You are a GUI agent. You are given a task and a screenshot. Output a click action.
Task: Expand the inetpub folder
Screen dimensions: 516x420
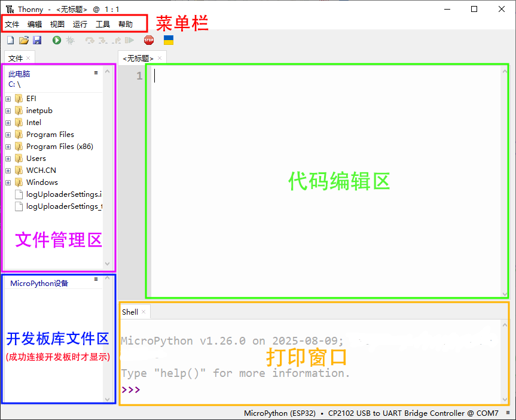coord(8,111)
